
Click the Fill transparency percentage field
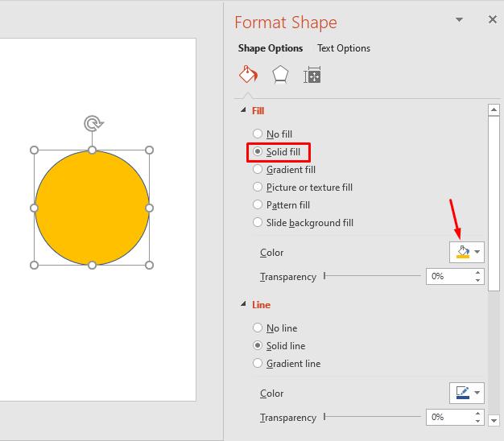pos(449,276)
